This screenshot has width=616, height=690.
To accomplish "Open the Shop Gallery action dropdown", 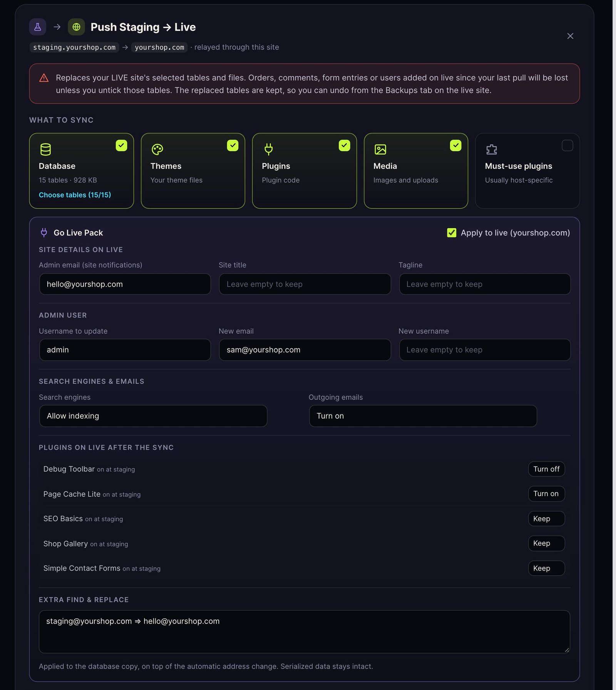I will 546,543.
